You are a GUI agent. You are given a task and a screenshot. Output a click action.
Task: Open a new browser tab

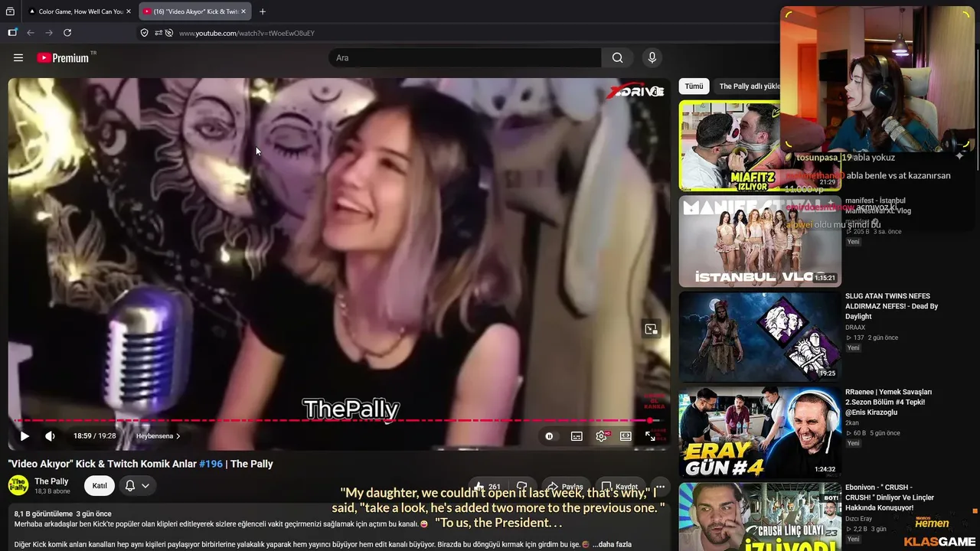(x=263, y=11)
